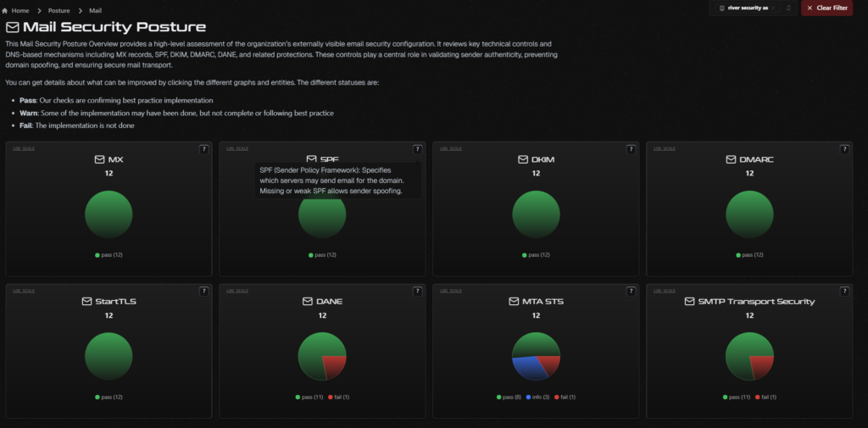Expand filter selector using up-down chevrons
The height and width of the screenshot is (428, 868).
(x=788, y=8)
